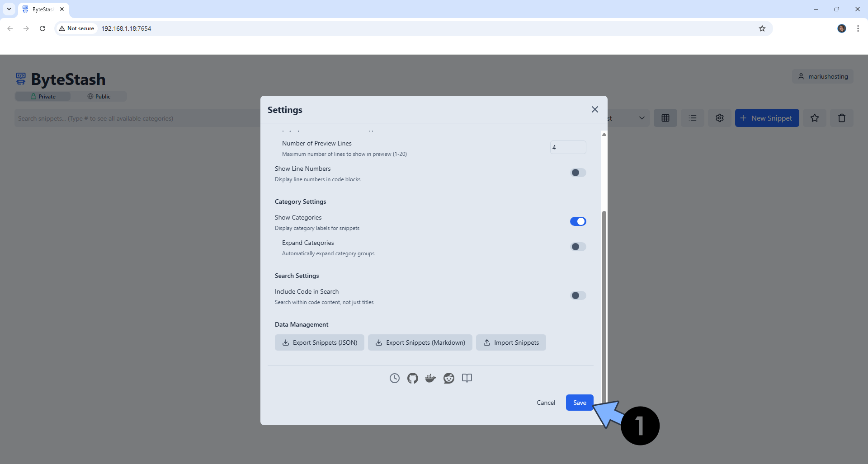868x464 pixels.
Task: Disable Show Categories
Action: tap(578, 221)
